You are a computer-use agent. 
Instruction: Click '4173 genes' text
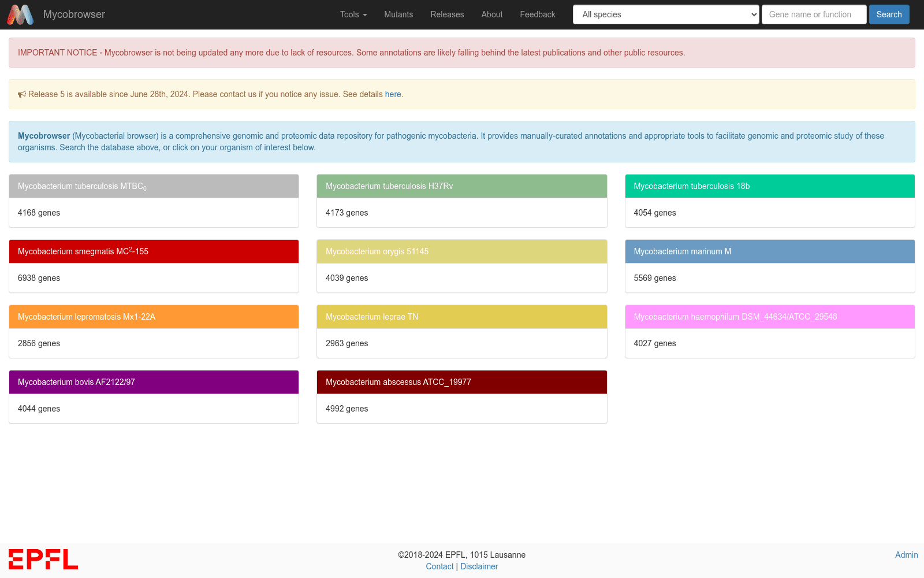[346, 213]
